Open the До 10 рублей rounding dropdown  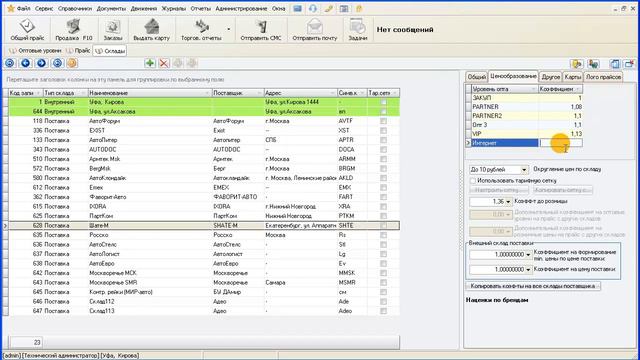tap(524, 169)
